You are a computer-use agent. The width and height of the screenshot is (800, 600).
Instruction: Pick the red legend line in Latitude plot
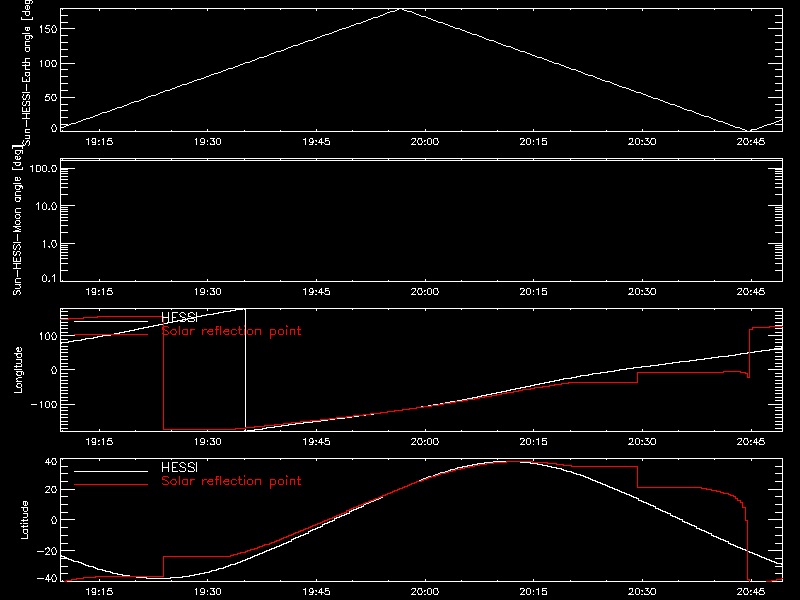111,485
